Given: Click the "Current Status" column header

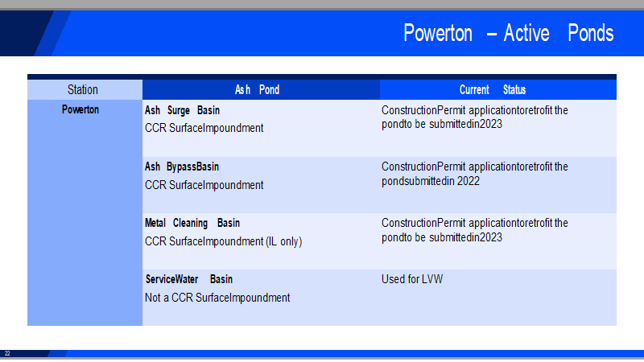Looking at the screenshot, I should [x=493, y=90].
